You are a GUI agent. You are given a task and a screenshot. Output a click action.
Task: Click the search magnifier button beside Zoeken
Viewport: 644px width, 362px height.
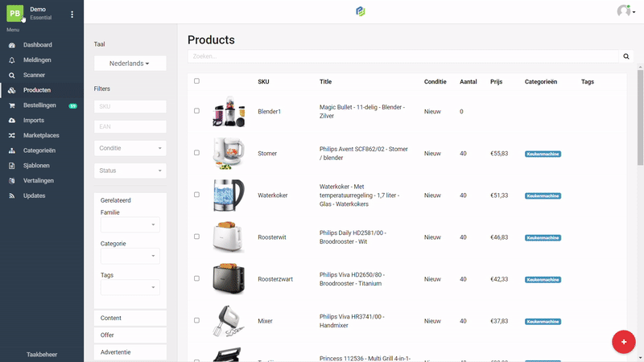(x=626, y=56)
